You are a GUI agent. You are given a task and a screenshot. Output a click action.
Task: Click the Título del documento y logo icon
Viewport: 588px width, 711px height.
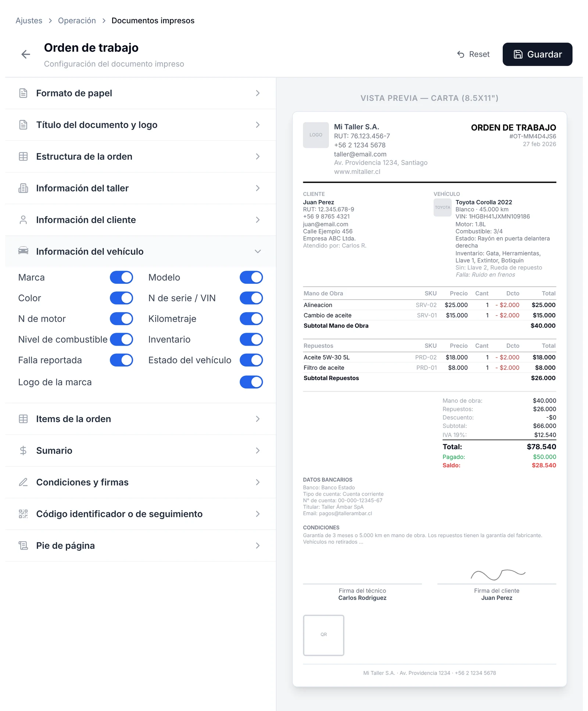pyautogui.click(x=23, y=125)
